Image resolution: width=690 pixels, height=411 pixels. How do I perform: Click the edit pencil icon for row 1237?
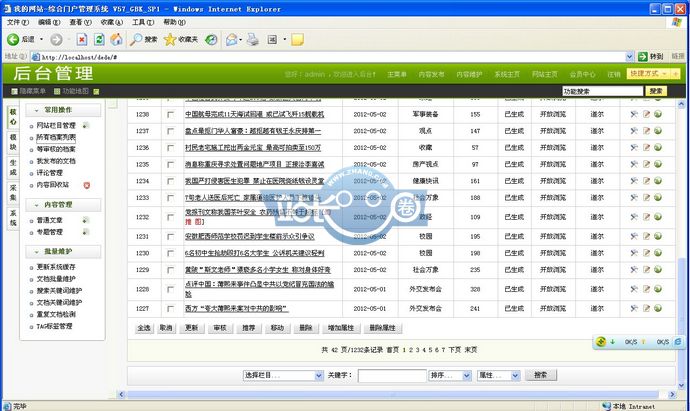click(x=646, y=131)
